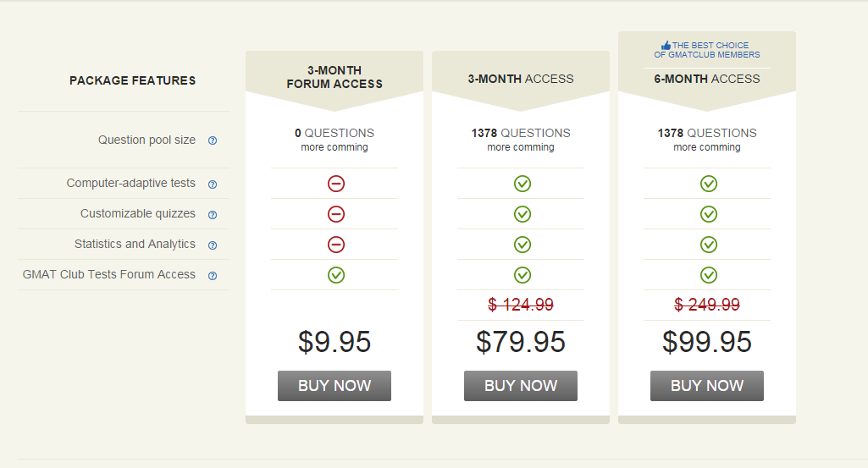868x468 pixels.
Task: Click help icon next to Question pool size
Action: 213,140
